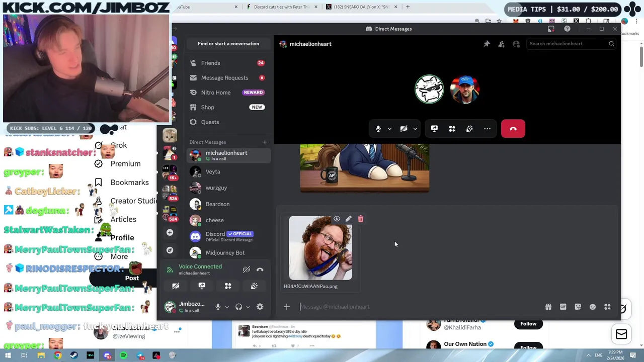This screenshot has height=362, width=644.
Task: Disconnect with the red hang-up button
Action: coord(513,129)
